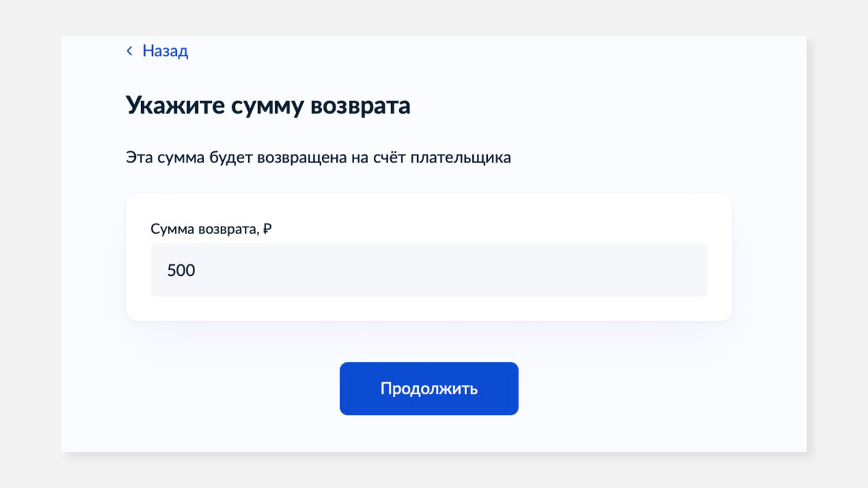868x488 pixels.
Task: Click the word счёт in the description line
Action: [x=389, y=157]
